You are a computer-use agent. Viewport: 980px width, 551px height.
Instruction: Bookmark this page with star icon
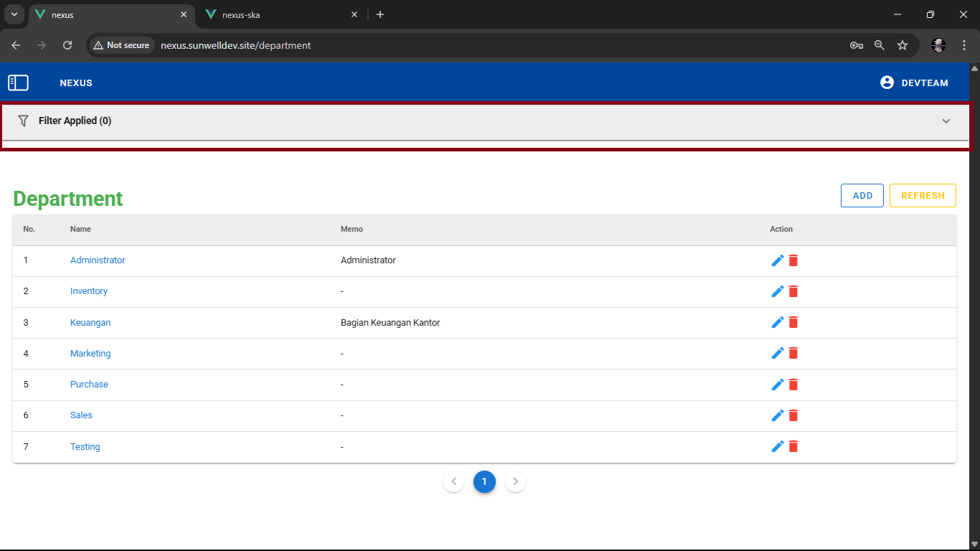coord(903,45)
